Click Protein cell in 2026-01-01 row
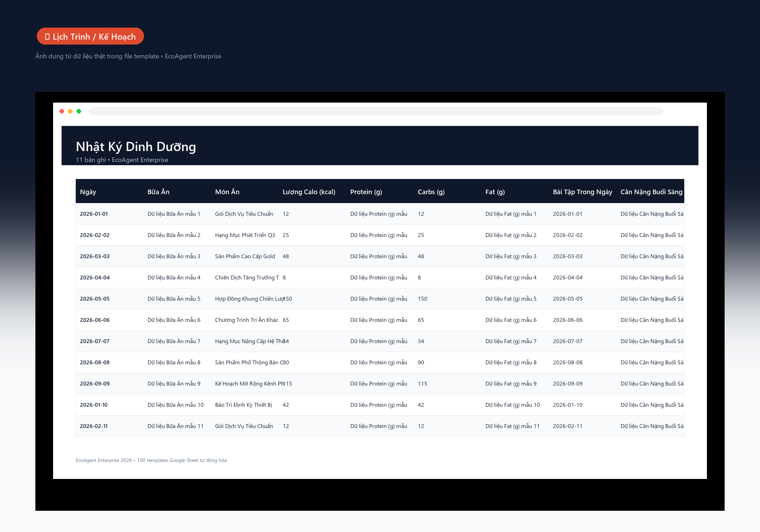This screenshot has width=760, height=532. (379, 214)
